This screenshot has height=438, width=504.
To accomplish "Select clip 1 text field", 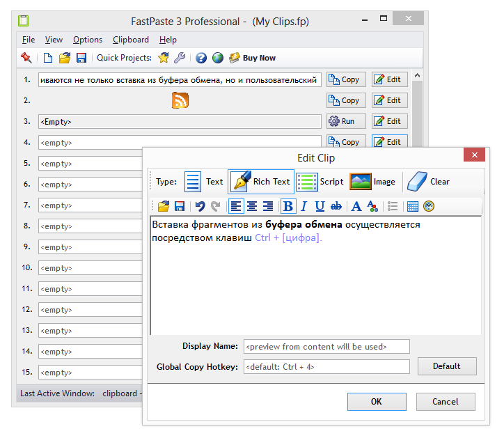I will tap(180, 80).
